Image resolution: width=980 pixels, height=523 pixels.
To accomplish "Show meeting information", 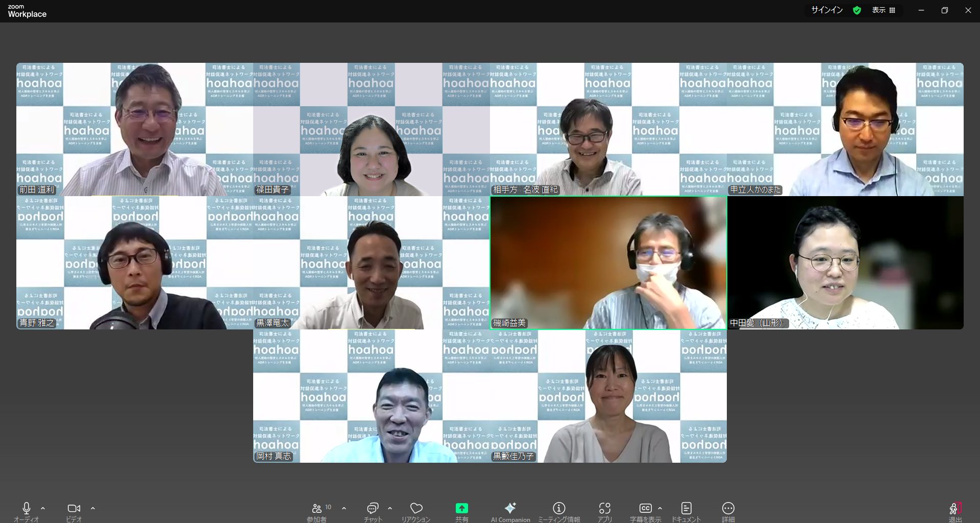I will coord(559,509).
